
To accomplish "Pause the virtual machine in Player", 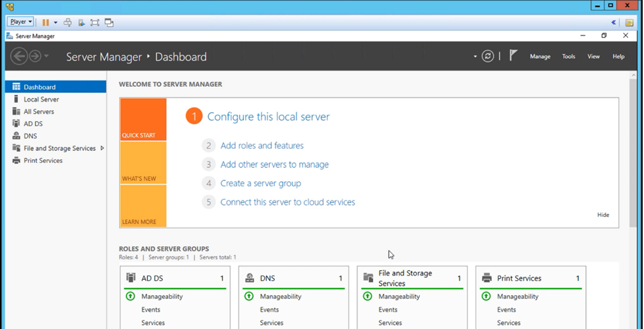I will pos(45,22).
